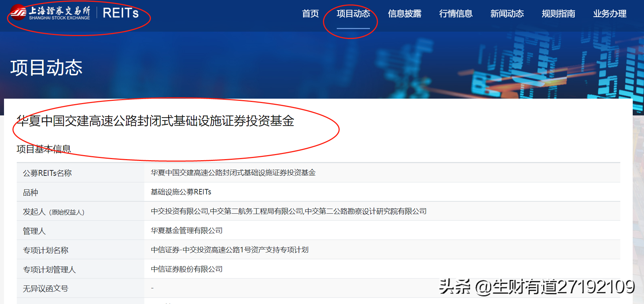Select the 项目动态 navigation tab
Image resolution: width=644 pixels, height=304 pixels.
(353, 14)
